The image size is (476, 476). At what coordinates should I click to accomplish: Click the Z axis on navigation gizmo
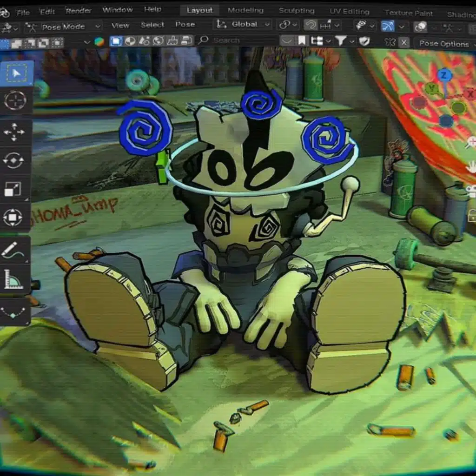(444, 75)
